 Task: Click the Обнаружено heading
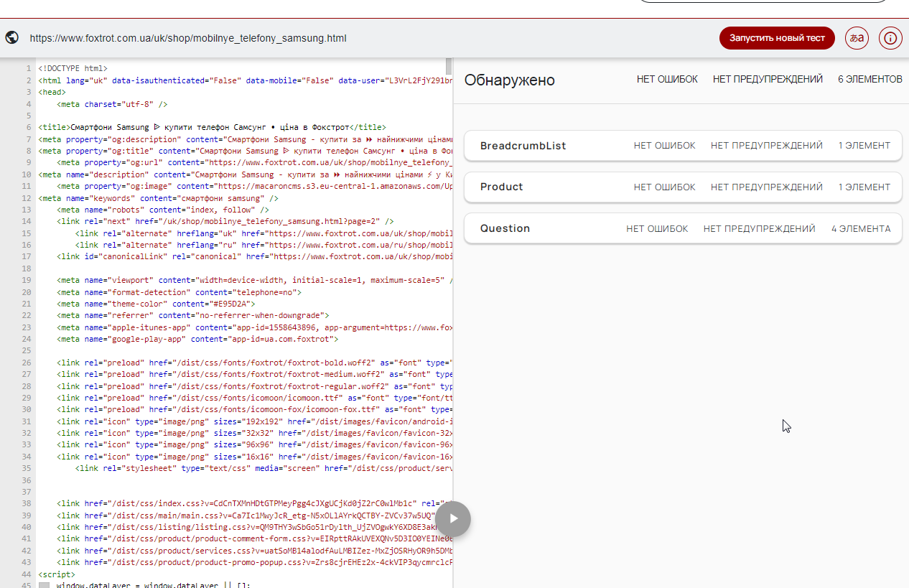point(509,80)
